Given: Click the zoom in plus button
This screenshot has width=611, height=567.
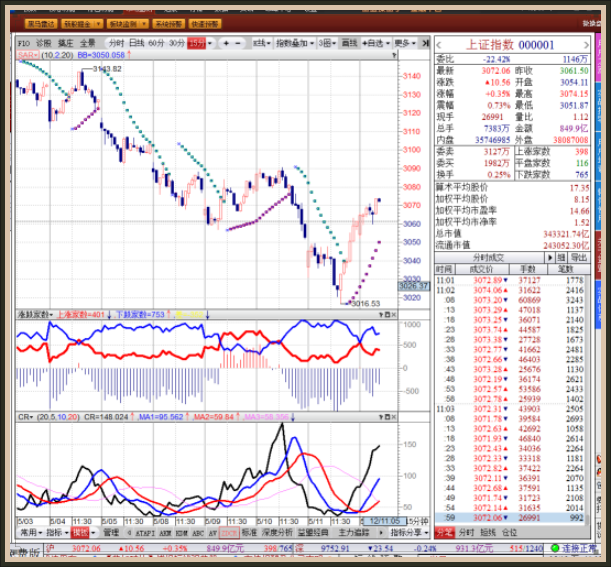Looking at the screenshot, I should [x=226, y=43].
